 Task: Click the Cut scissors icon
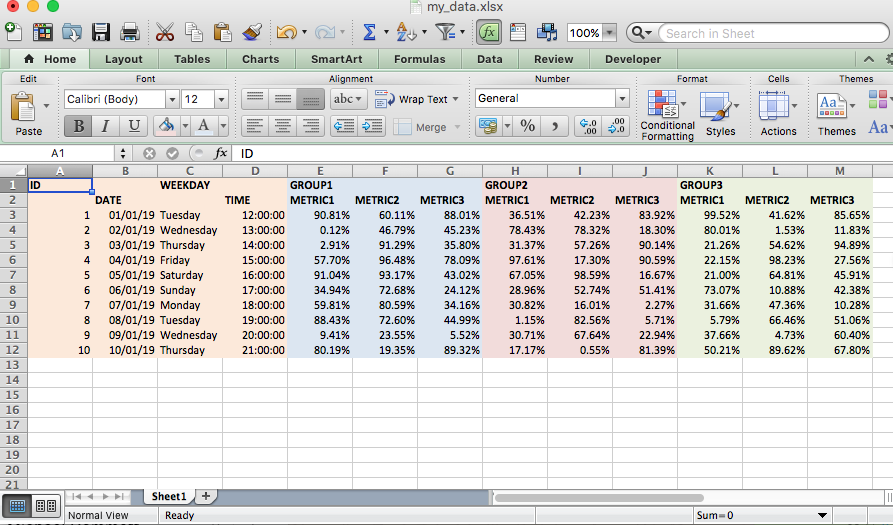[x=165, y=32]
